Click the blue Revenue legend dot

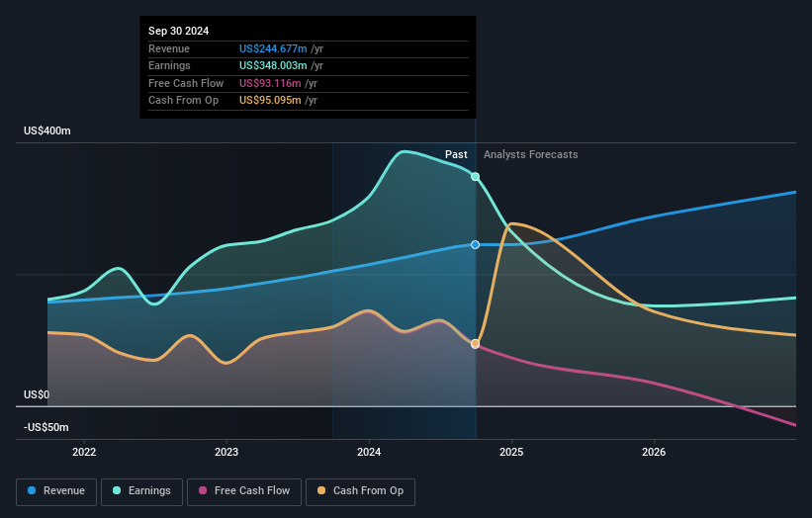click(32, 490)
